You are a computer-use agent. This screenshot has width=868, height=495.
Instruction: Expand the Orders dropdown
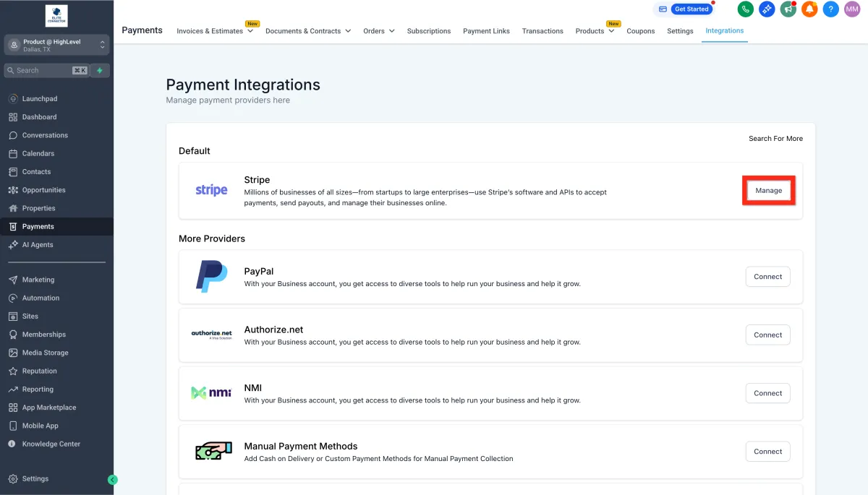(378, 31)
